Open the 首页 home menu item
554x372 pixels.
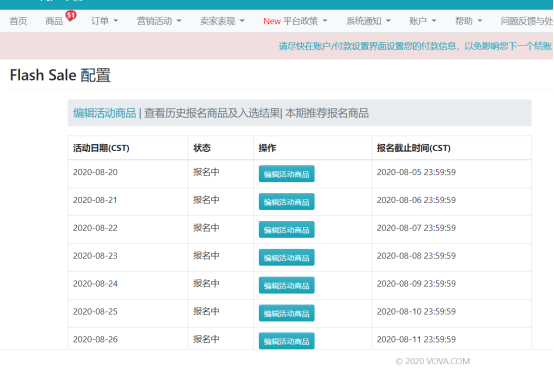tap(18, 21)
